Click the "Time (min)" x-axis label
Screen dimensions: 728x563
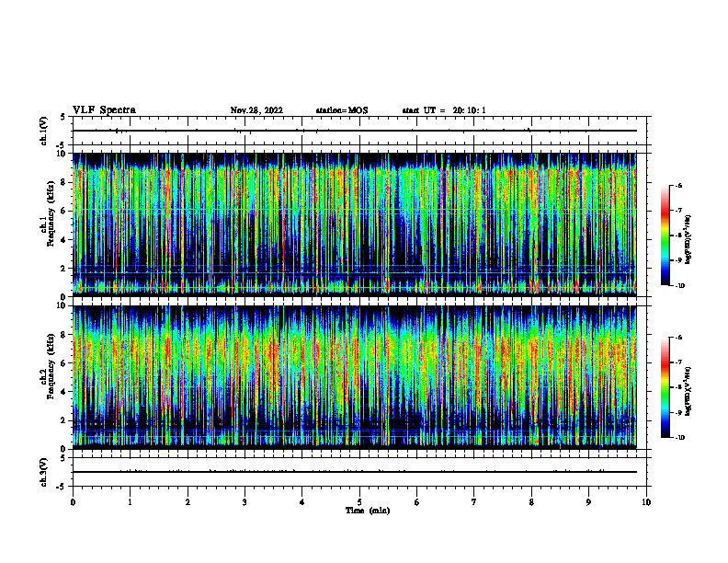(368, 511)
